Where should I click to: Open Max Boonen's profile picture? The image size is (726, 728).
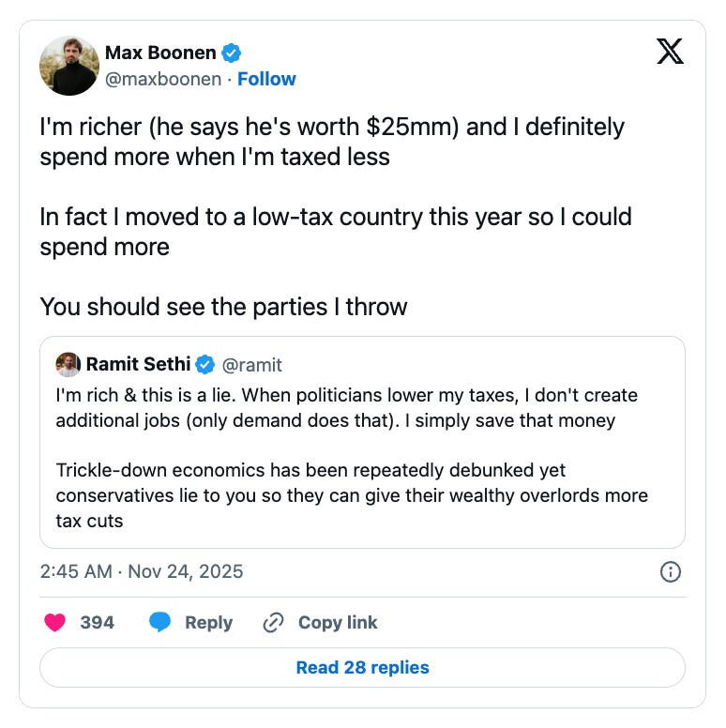click(x=69, y=66)
